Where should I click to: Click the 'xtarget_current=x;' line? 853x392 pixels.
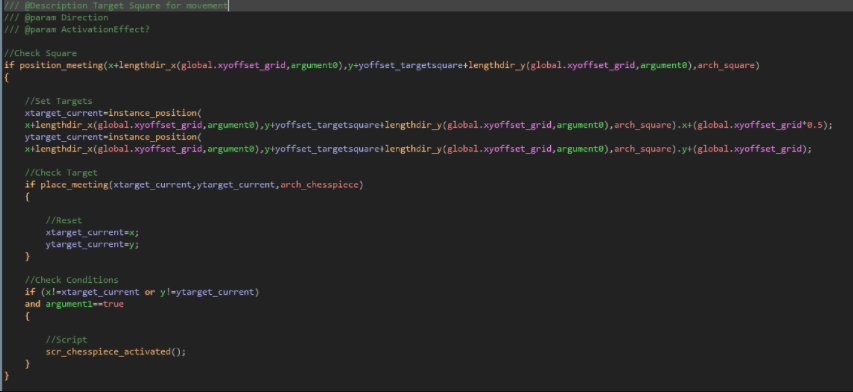[x=92, y=232]
